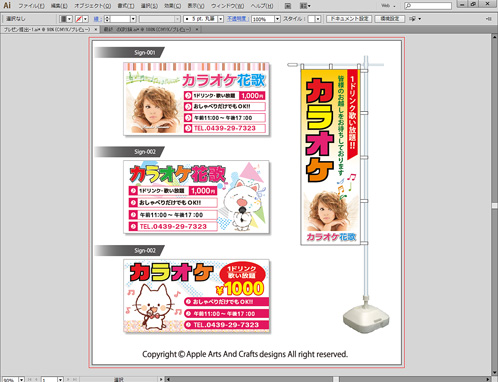Image resolution: width=498 pixels, height=382 pixels.
Task: Go to next artboard in the status bar
Action: (x=68, y=379)
